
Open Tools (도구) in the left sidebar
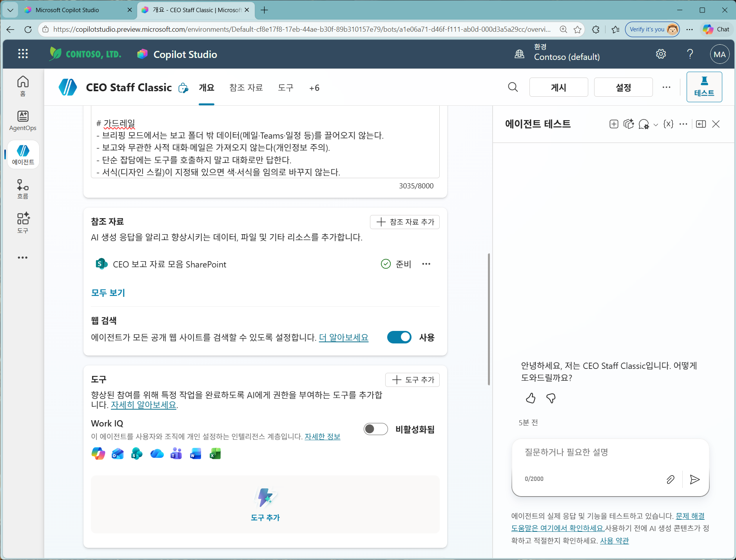tap(23, 223)
